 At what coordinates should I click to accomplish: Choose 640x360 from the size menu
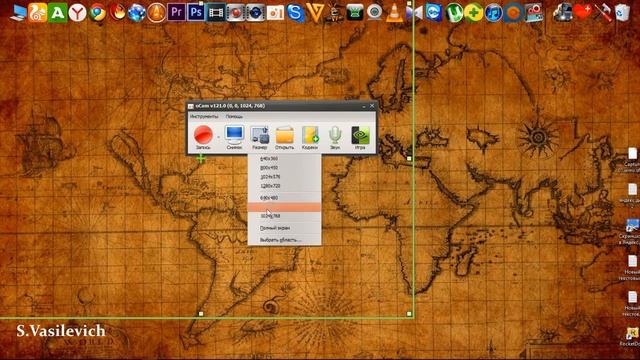click(284, 158)
